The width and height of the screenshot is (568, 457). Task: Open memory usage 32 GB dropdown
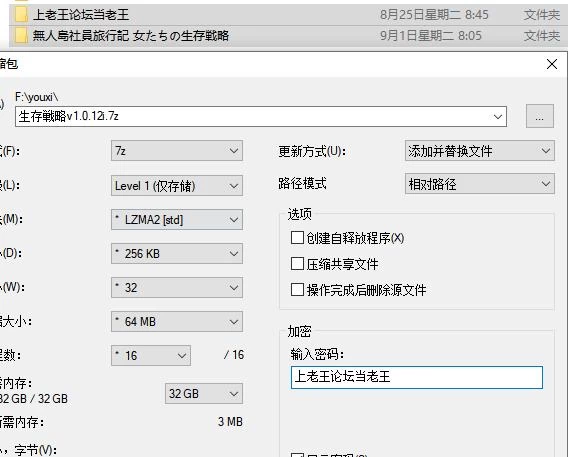coord(204,393)
